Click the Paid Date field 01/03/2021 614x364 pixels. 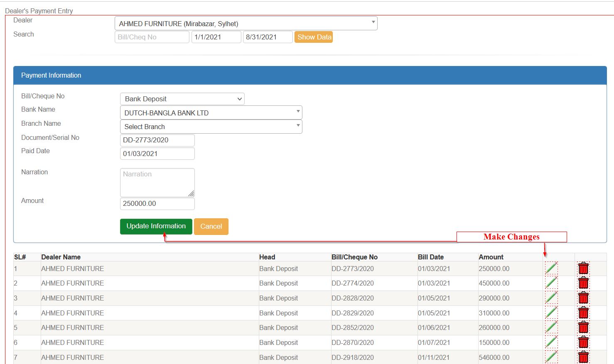157,154
